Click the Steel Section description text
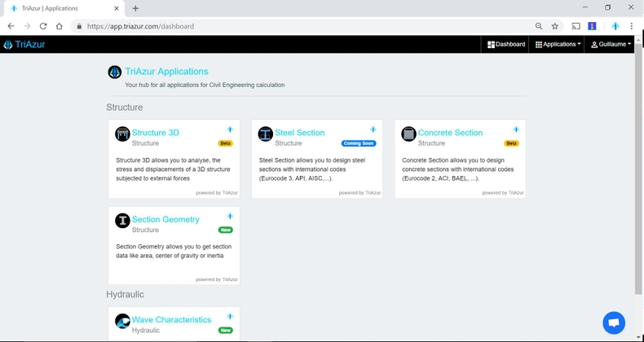 click(312, 169)
